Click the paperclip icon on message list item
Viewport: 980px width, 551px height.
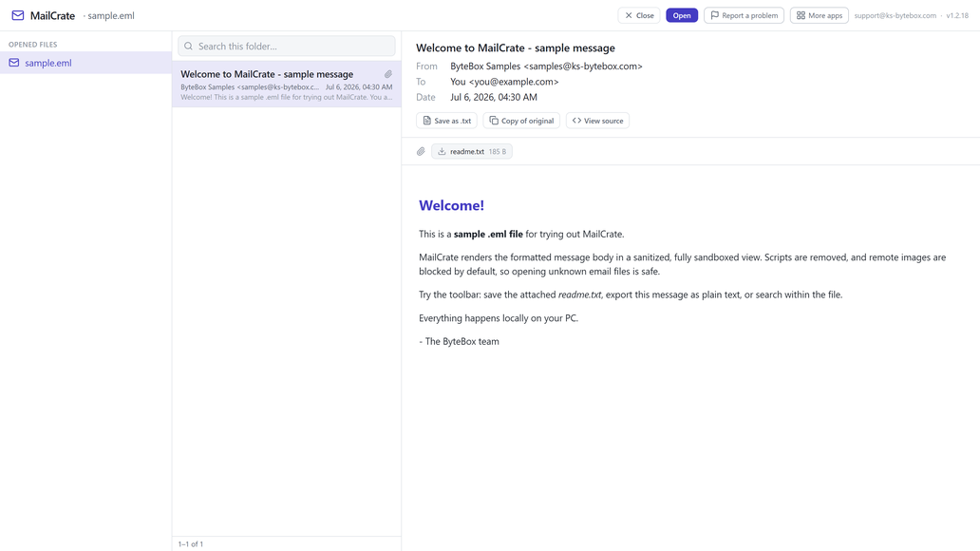click(388, 74)
